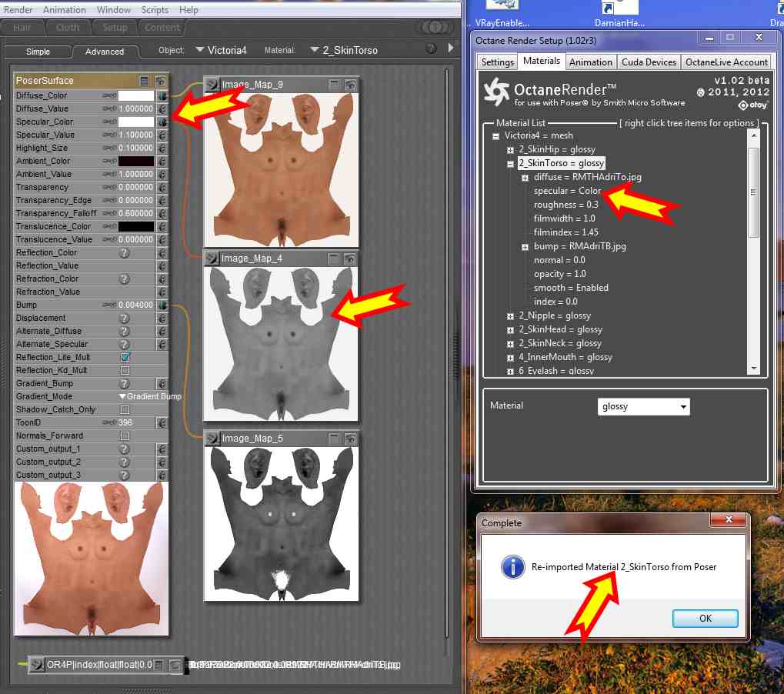This screenshot has height=694, width=784.
Task: Toggle output preview on PoserSurface node header
Action: pos(161,81)
